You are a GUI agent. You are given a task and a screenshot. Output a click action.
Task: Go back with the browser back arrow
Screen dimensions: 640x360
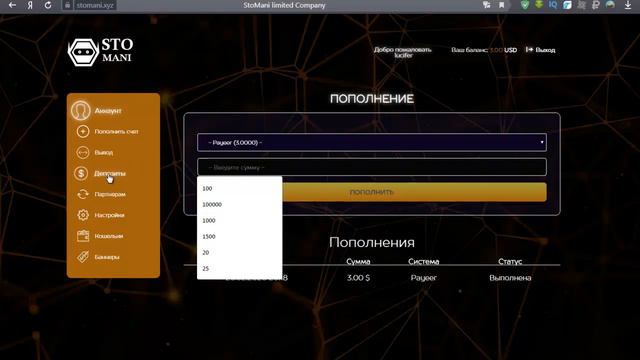(12, 5)
